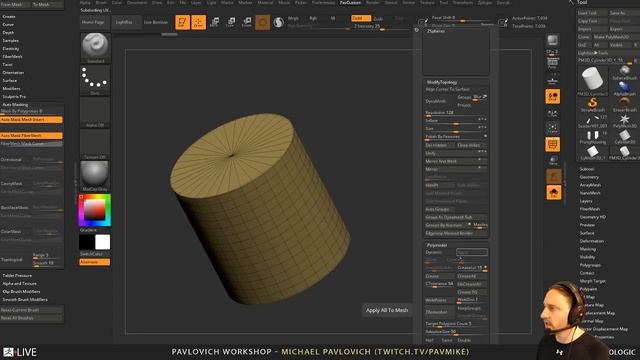Toggle Groups option beside DynaMesh
This screenshot has width=640, height=360.
pos(464,97)
